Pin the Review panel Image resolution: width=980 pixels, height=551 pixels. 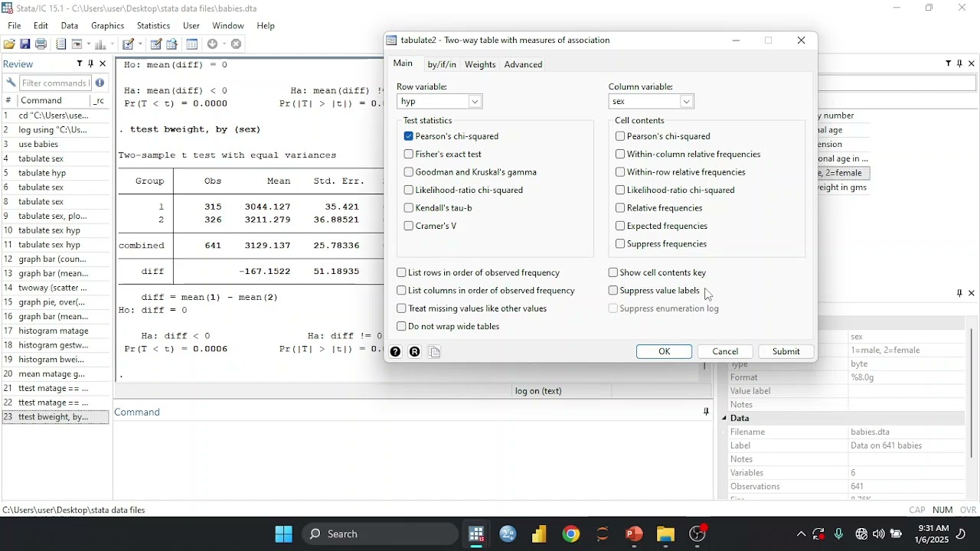point(91,64)
